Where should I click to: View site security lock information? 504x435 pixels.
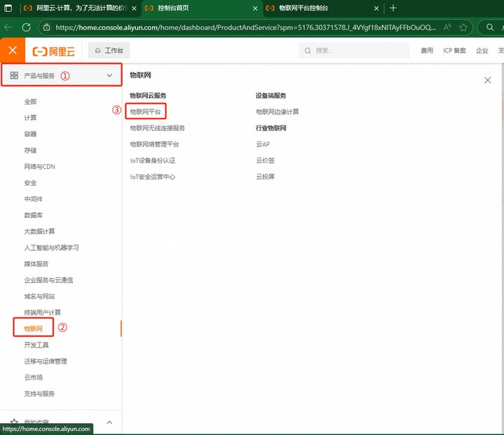coord(47,27)
